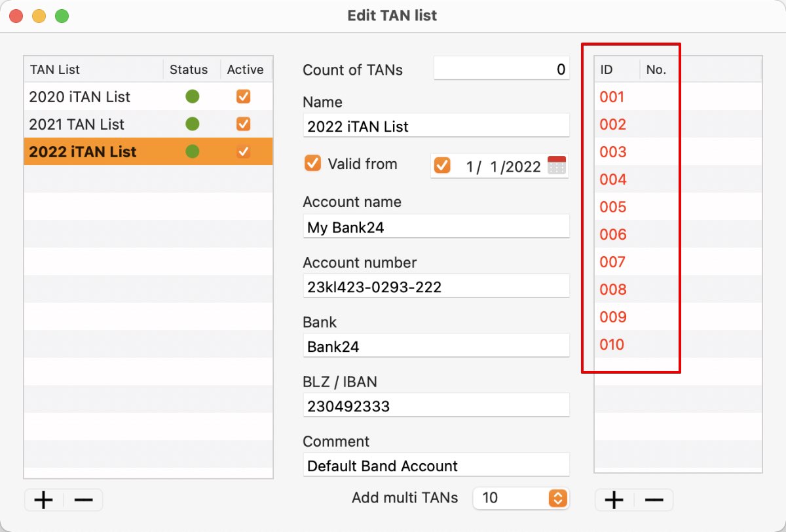
Task: Minimize the Edit TAN list window
Action: (39, 16)
